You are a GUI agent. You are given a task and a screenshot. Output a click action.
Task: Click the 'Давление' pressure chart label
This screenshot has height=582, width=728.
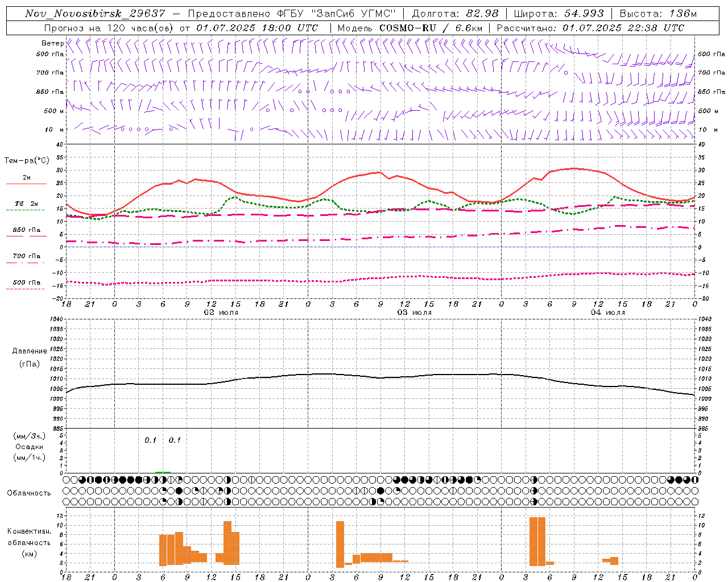click(x=30, y=351)
